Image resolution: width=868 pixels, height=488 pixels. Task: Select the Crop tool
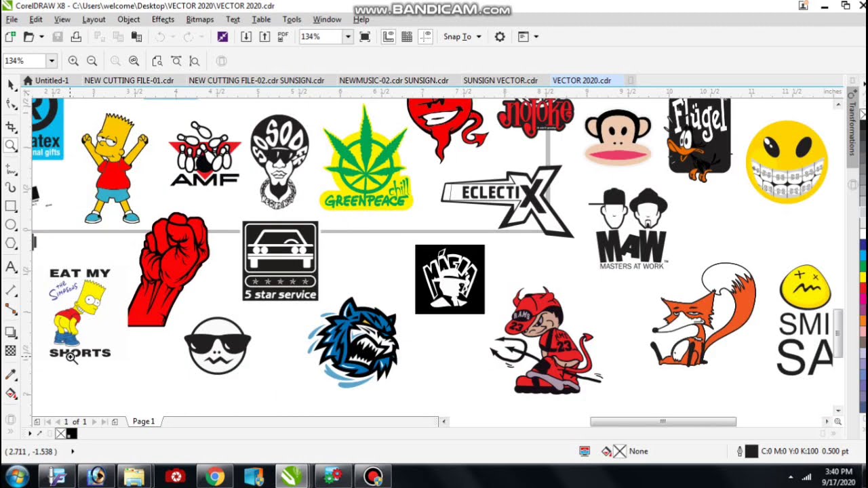tap(11, 126)
